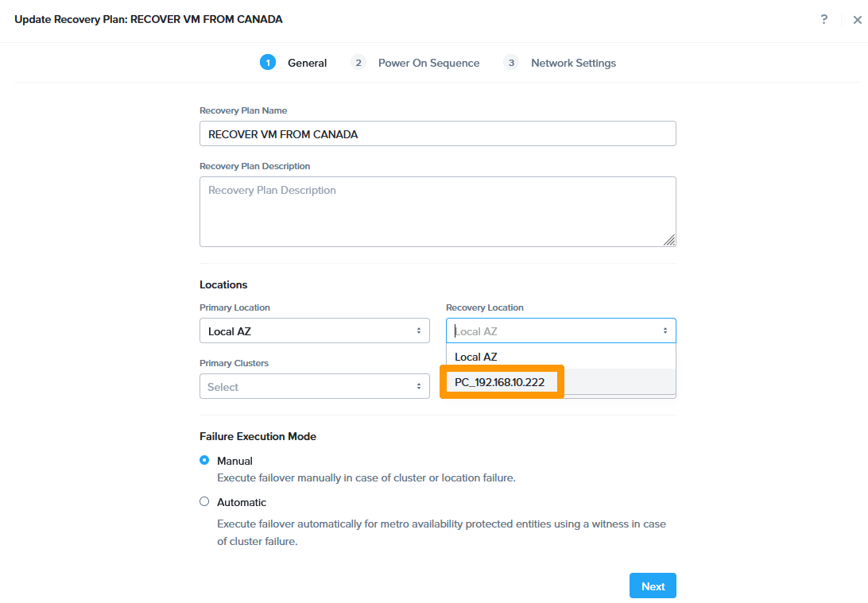This screenshot has width=868, height=603.
Task: Select the Manual failure execution radio button
Action: coord(204,460)
